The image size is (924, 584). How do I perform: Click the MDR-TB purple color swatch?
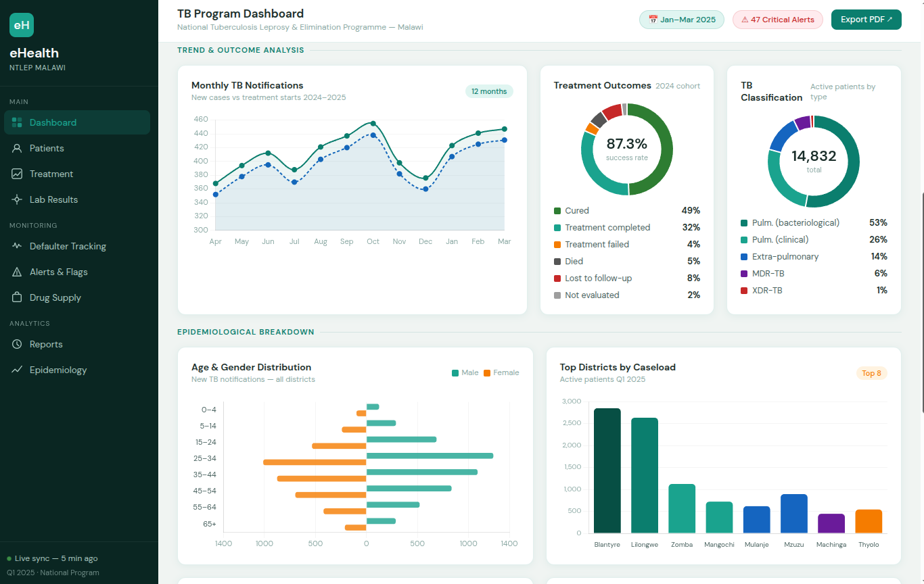744,274
